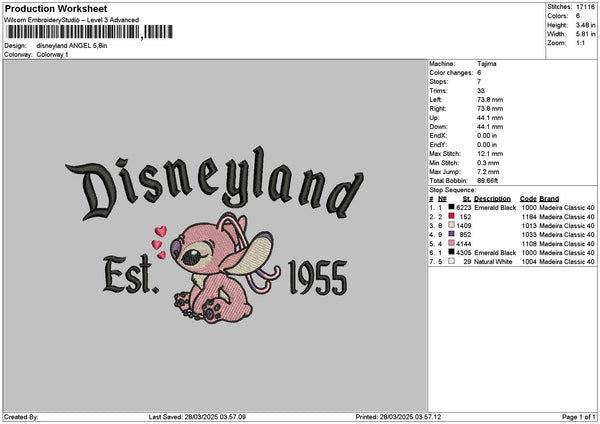Viewport: 600px width, 424px height.
Task: Click the Up value '44.1 mm'
Action: point(490,118)
